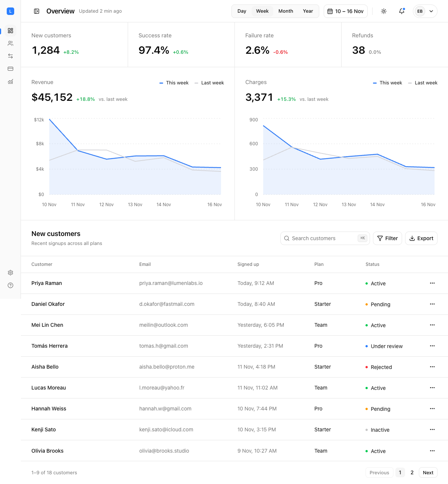This screenshot has width=448, height=484.
Task: Open row actions for Daniel Okafor
Action: (x=432, y=304)
